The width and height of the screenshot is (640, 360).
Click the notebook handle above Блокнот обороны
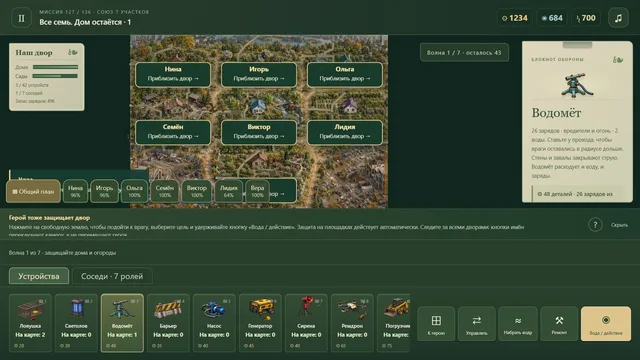577,44
